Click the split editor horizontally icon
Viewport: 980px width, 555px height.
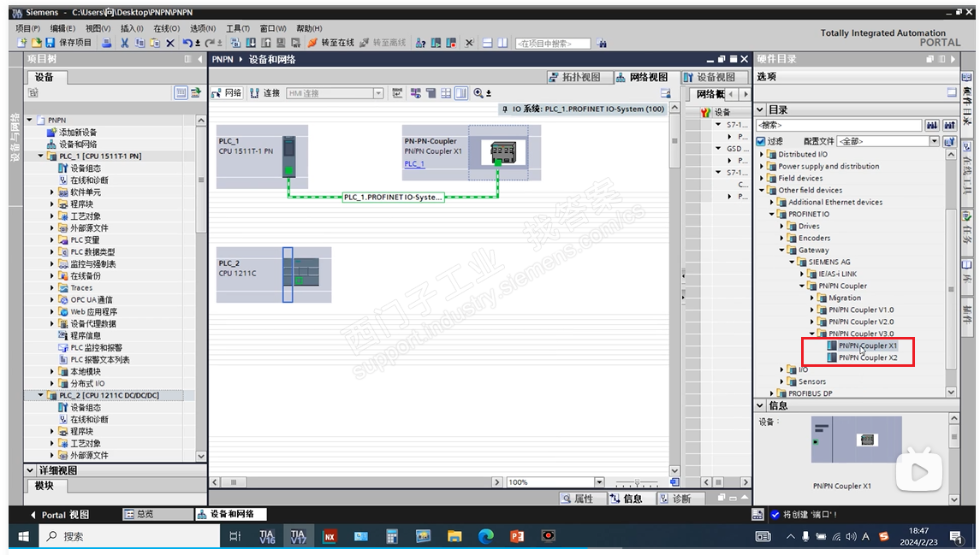click(x=488, y=43)
